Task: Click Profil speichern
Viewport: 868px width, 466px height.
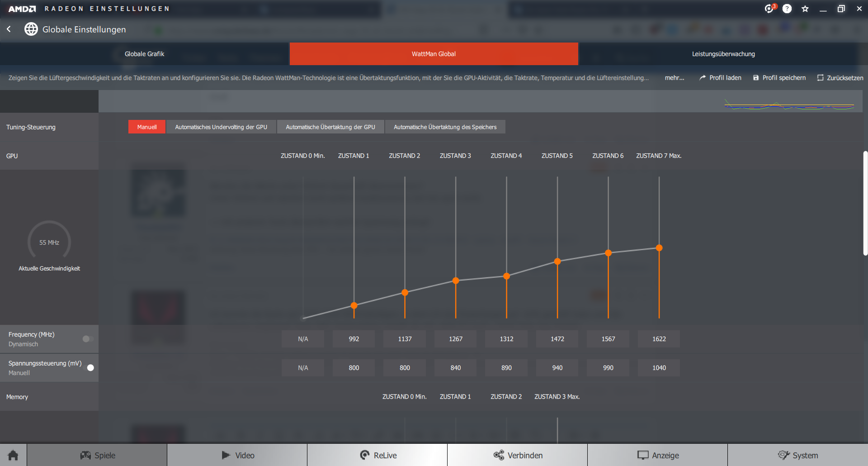Action: pos(779,78)
